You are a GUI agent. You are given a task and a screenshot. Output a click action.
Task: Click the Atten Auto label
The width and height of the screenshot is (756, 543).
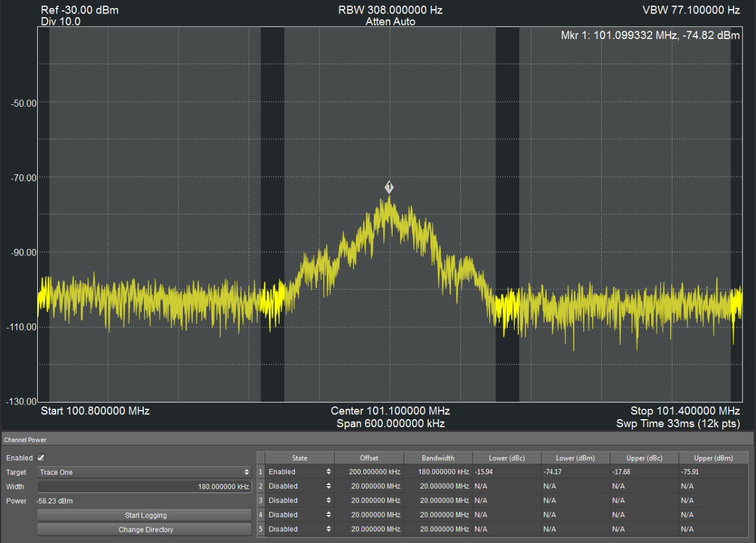click(x=390, y=21)
